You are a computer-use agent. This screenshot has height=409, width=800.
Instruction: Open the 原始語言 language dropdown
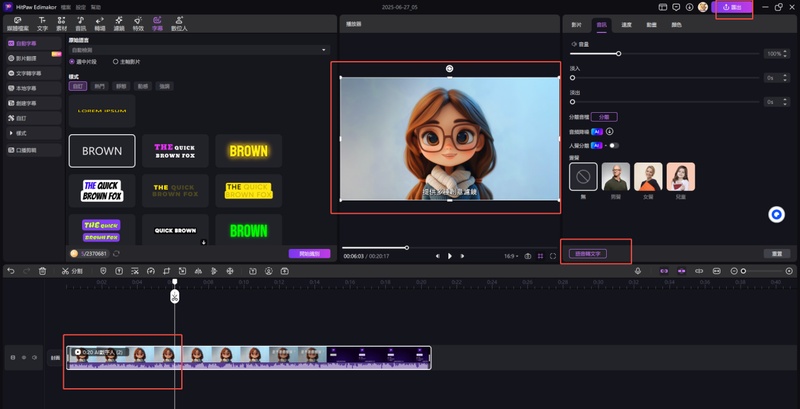click(x=197, y=49)
